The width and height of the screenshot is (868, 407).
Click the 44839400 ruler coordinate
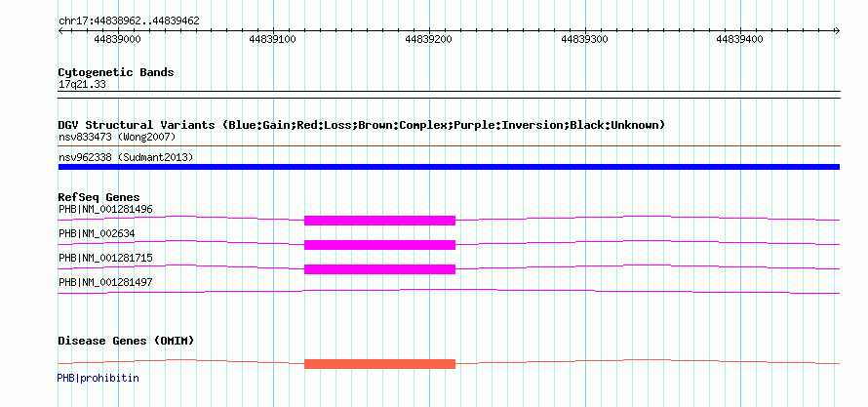point(739,39)
